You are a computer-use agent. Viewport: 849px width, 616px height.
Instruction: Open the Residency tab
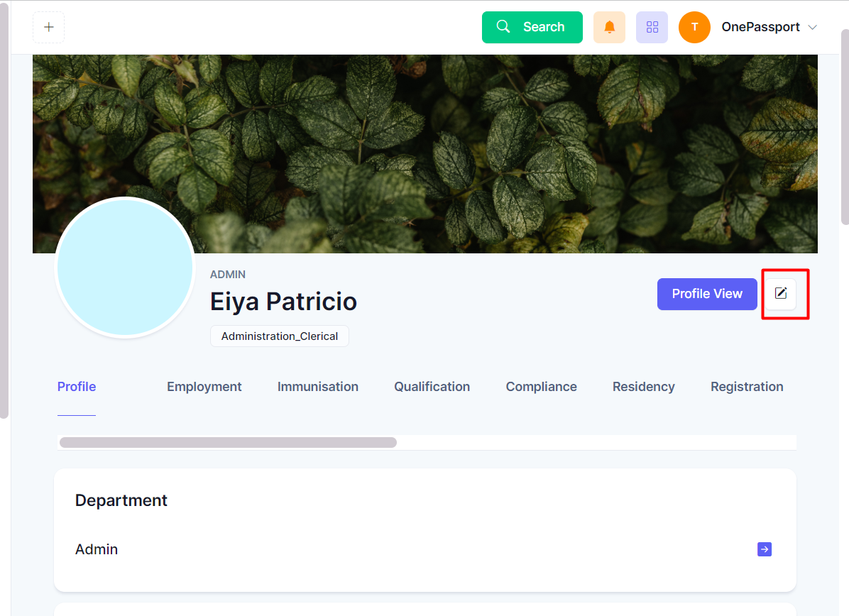point(643,387)
